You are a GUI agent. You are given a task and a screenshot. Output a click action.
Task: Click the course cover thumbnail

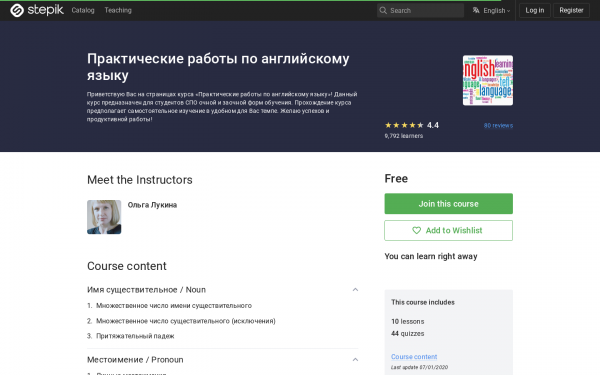coord(488,80)
